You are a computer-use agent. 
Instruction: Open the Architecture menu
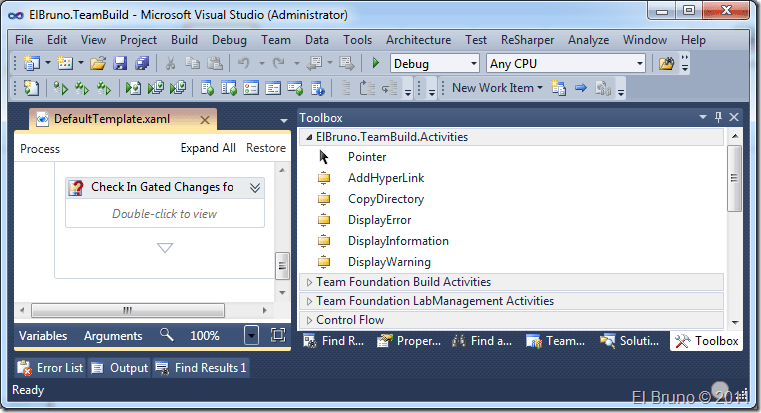click(418, 40)
